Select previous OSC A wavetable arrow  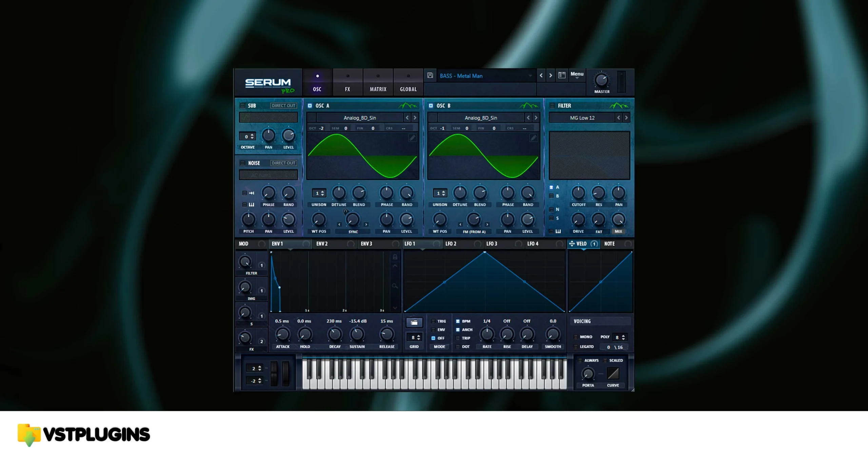click(x=407, y=118)
